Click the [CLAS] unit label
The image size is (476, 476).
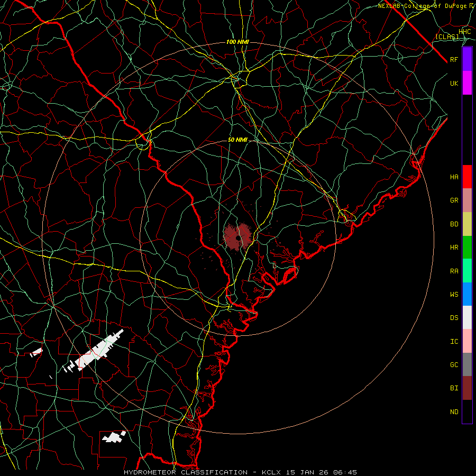coord(447,36)
